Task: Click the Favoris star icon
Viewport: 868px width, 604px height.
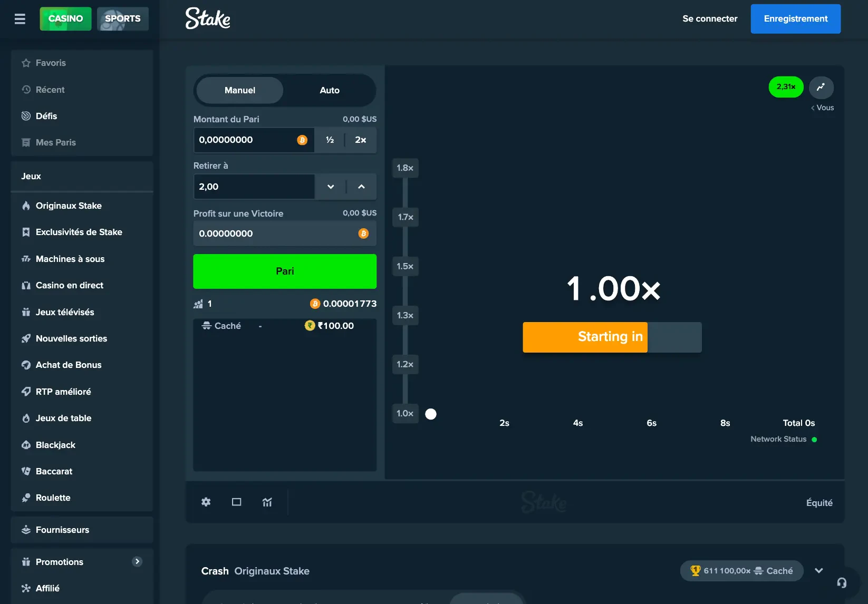Action: click(26, 63)
